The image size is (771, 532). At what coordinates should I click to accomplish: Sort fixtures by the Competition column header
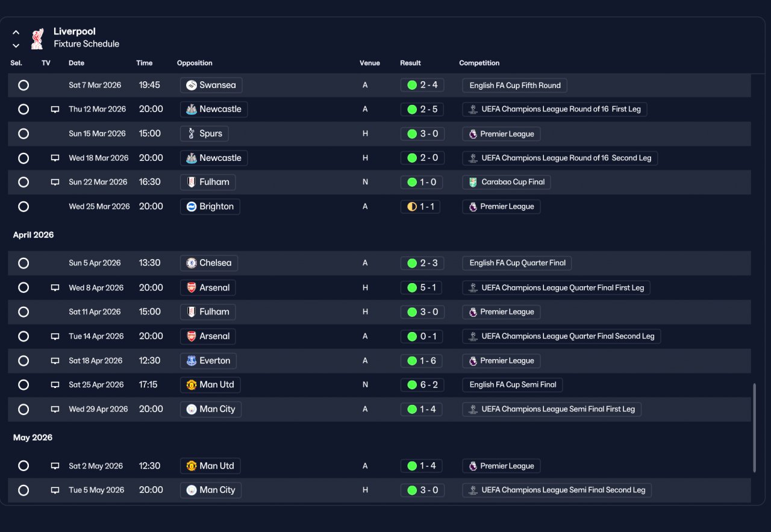point(479,63)
